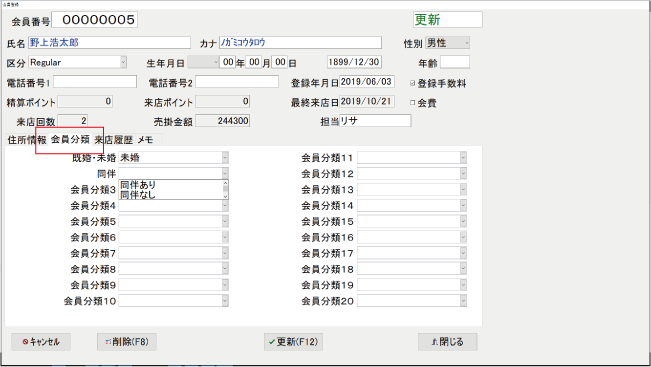The image size is (651, 367).
Task: Expand the 同伴 dropdown
Action: tap(225, 174)
